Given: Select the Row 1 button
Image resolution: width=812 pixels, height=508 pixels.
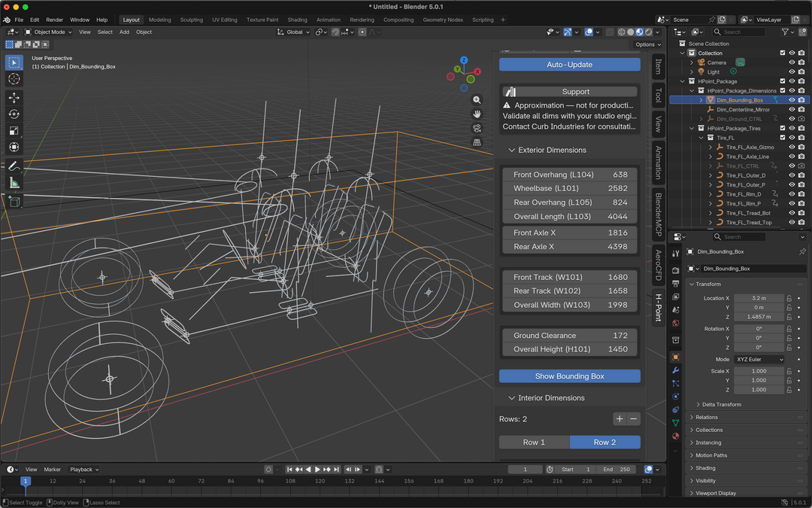Looking at the screenshot, I should click(x=534, y=443).
